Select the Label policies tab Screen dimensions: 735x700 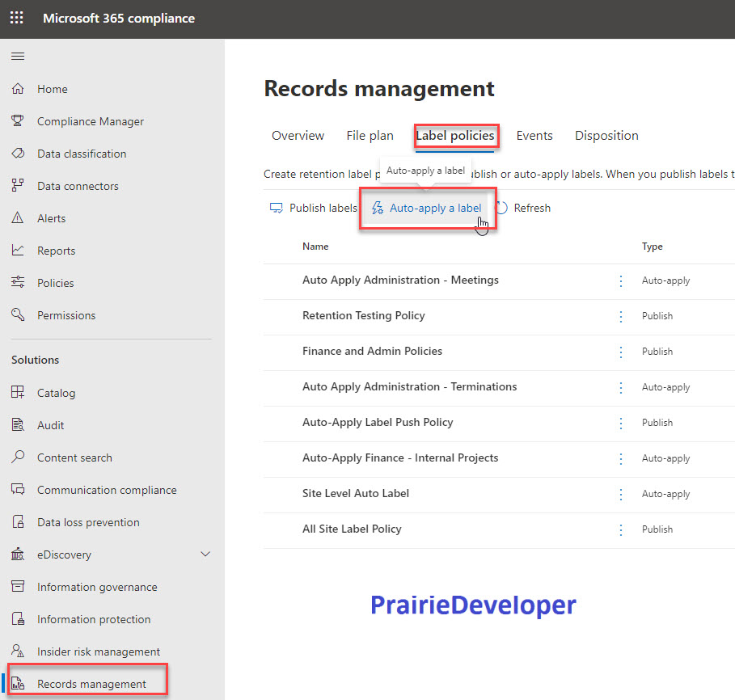pos(455,136)
